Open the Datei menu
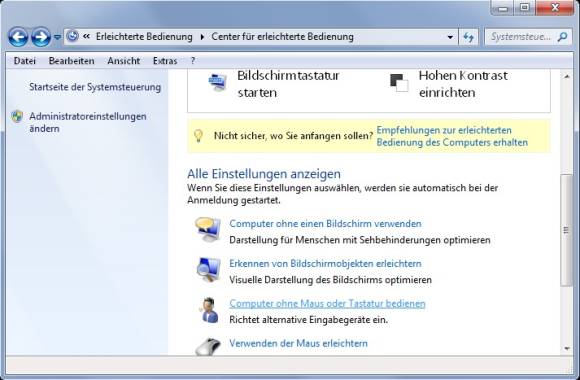Image resolution: width=580 pixels, height=380 pixels. (x=24, y=61)
